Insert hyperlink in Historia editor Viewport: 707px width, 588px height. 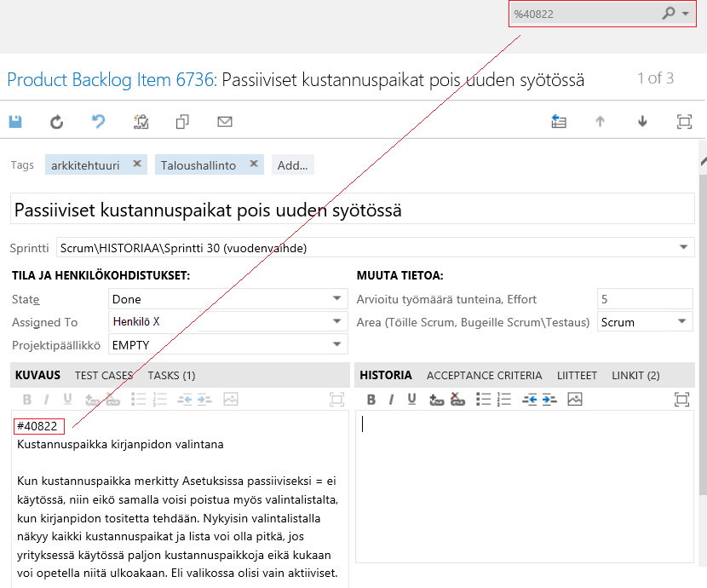point(436,400)
